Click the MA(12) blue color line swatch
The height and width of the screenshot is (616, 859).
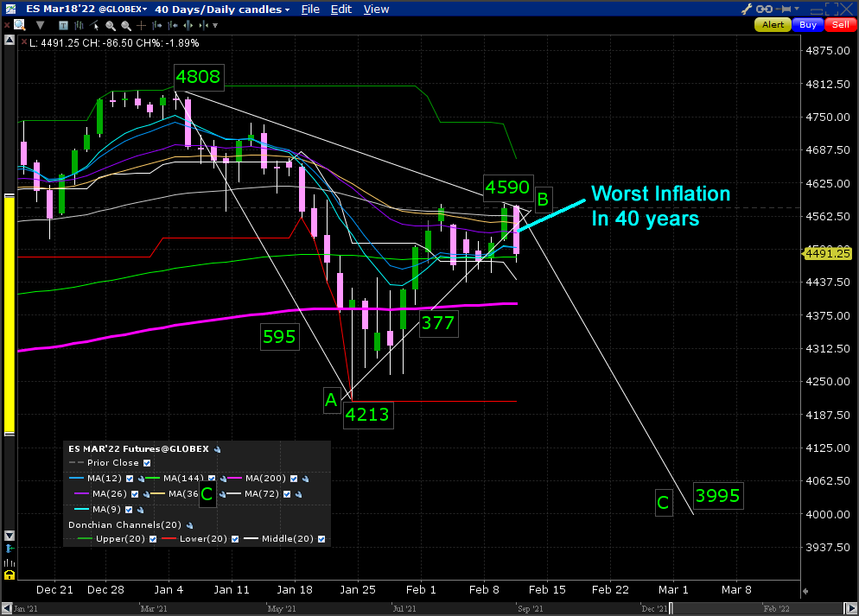[77, 479]
